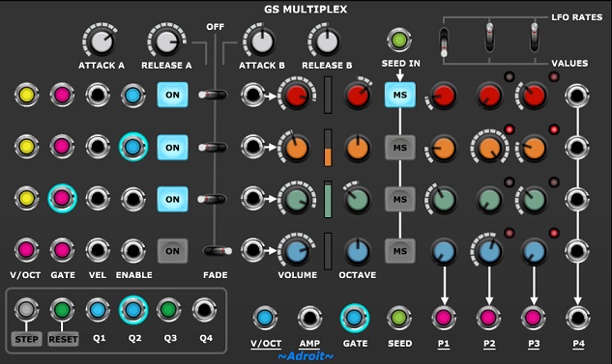Click the pink P1 output jack
The height and width of the screenshot is (364, 612).
click(444, 318)
